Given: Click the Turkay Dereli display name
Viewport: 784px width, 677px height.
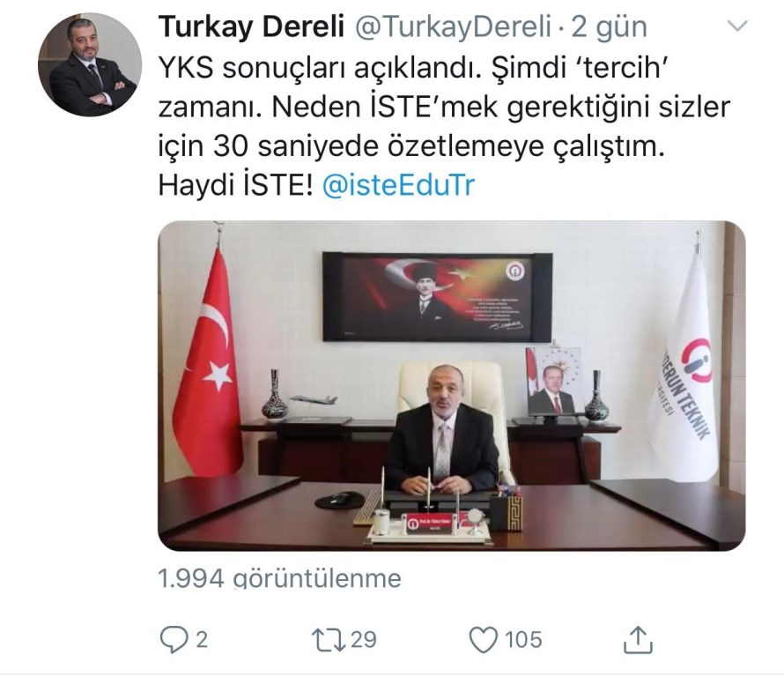Looking at the screenshot, I should pyautogui.click(x=251, y=27).
